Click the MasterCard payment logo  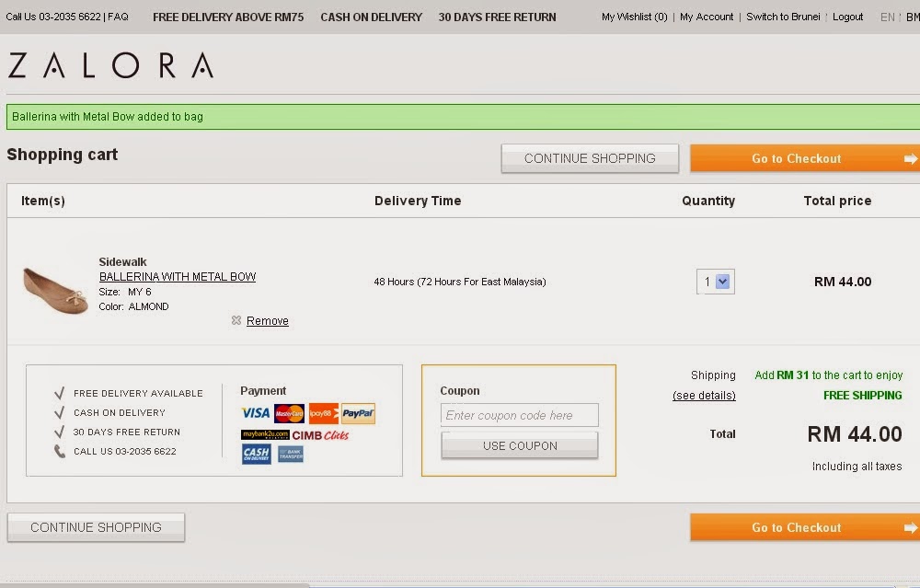[x=289, y=414]
